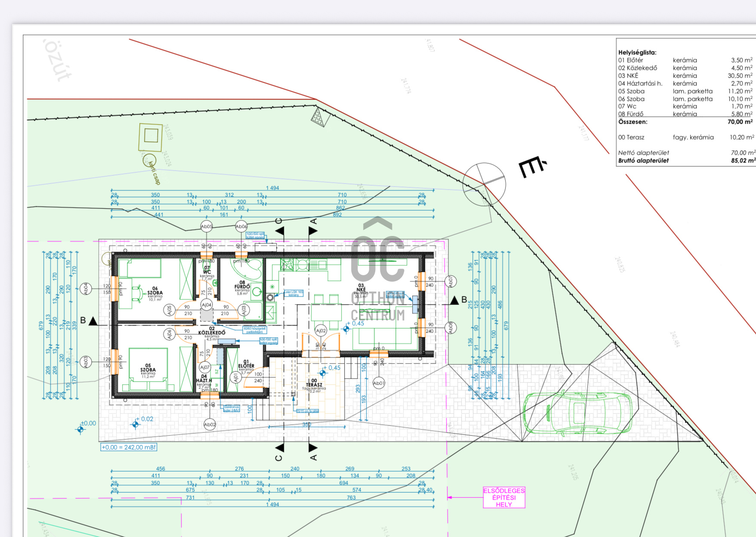The image size is (756, 537).
Task: Click the ELSŐDLEGES ÉPÍTÉSI HELY label box
Action: click(504, 497)
